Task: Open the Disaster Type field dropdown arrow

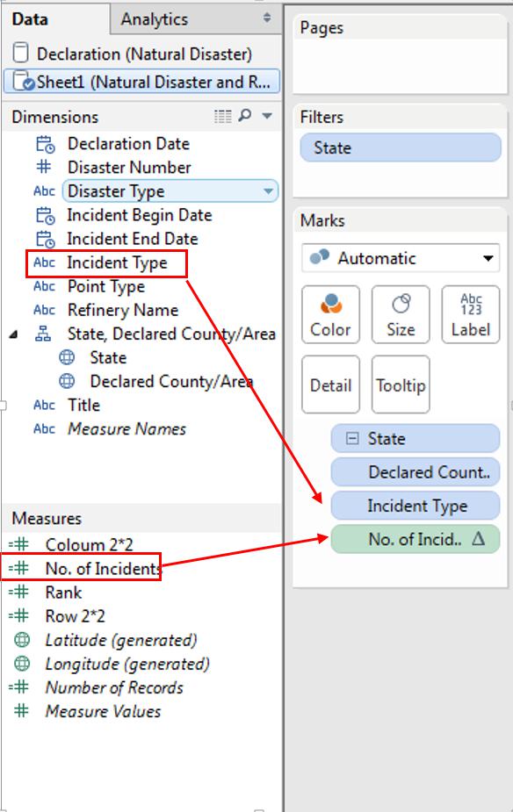Action: coord(268,191)
